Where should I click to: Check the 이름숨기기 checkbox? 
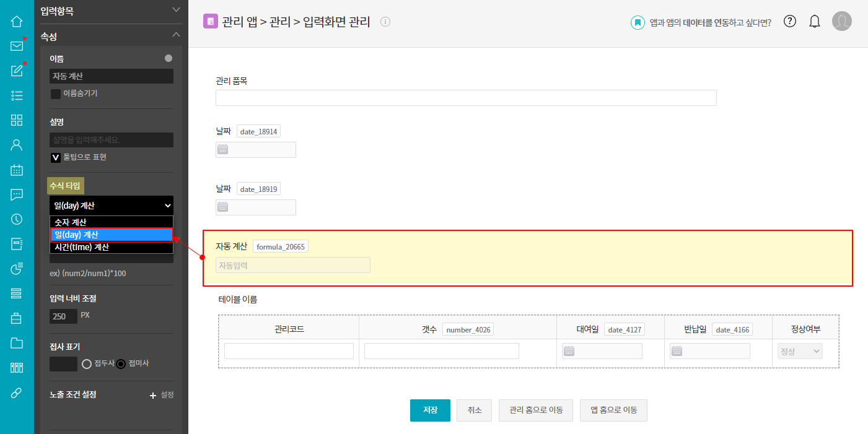point(56,94)
